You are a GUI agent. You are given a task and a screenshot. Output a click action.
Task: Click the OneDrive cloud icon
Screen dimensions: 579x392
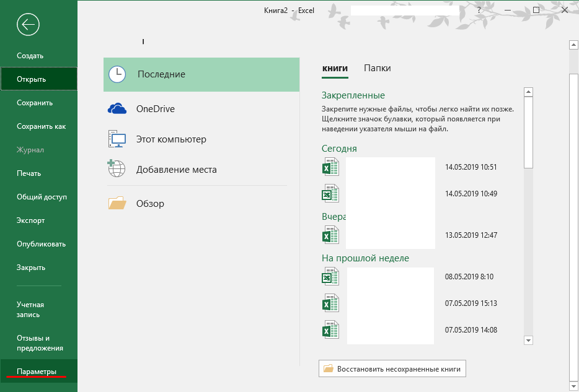pos(117,109)
